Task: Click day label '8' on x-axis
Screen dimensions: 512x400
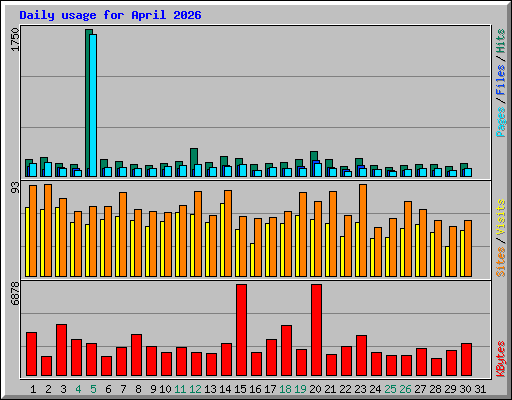Action: tap(138, 389)
